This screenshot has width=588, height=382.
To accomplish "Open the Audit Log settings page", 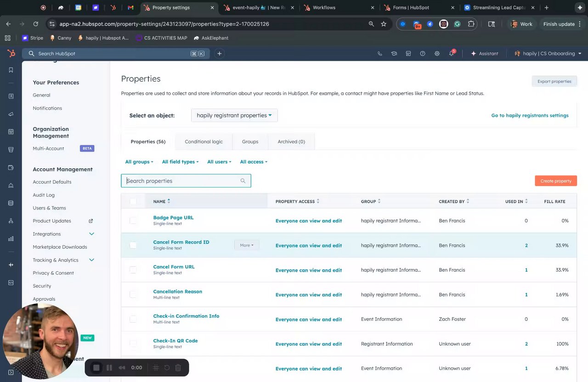I will tap(44, 195).
